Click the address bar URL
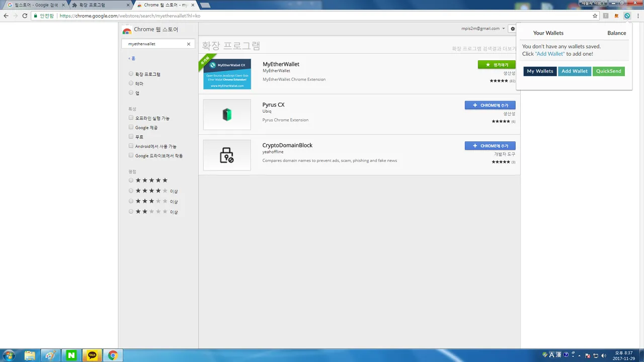 130,16
